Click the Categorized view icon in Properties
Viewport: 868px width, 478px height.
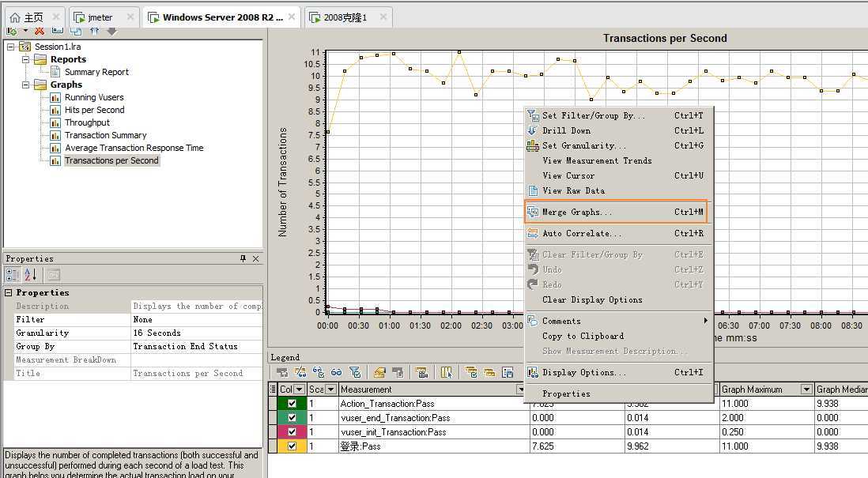(12, 274)
